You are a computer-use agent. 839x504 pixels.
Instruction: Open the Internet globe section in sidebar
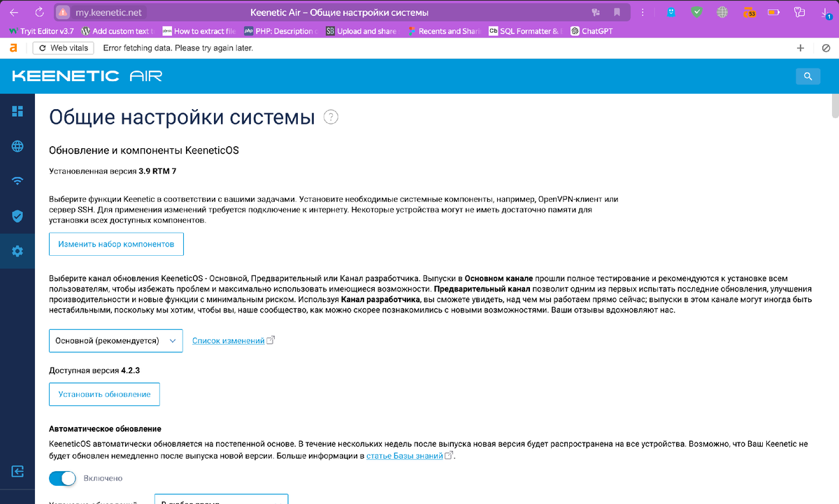17,146
